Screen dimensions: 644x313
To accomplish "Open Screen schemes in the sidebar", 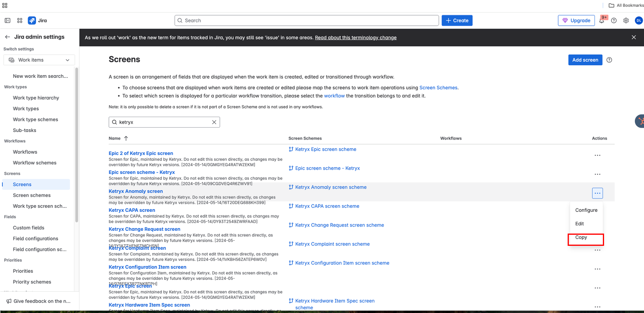I will [36, 195].
